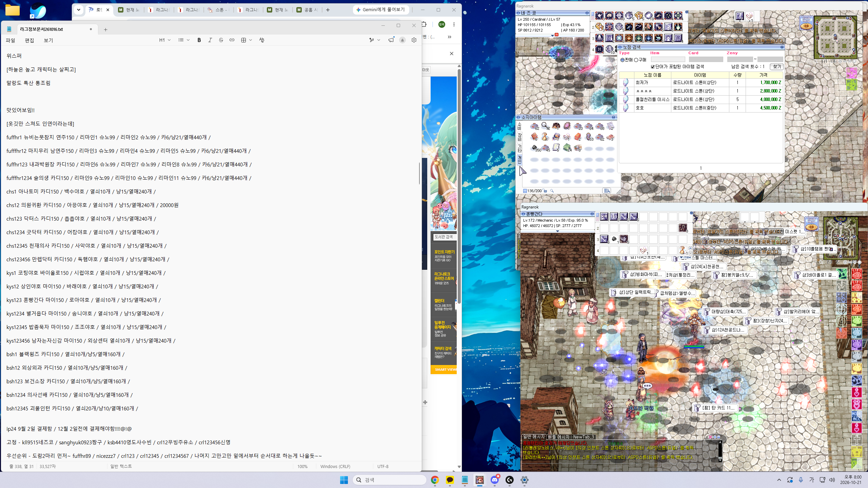Select the 판매 radio button in 노점 검색
This screenshot has height=488, width=868.
tap(623, 60)
